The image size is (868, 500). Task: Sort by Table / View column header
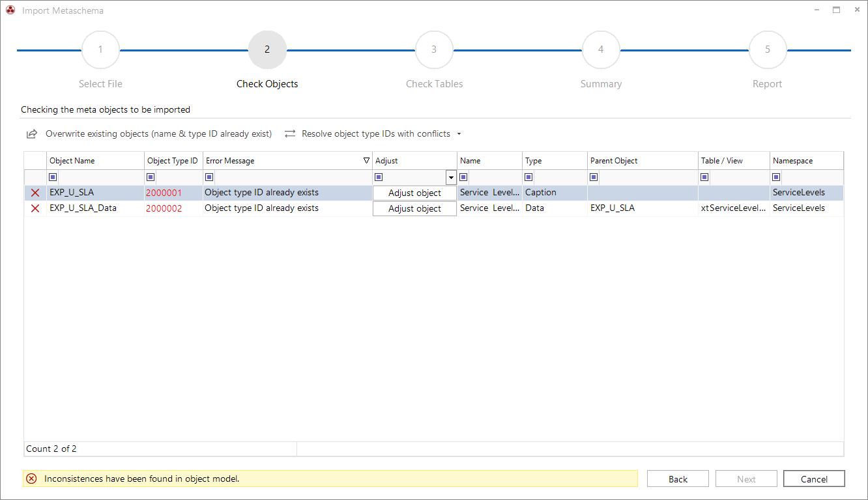pyautogui.click(x=734, y=161)
